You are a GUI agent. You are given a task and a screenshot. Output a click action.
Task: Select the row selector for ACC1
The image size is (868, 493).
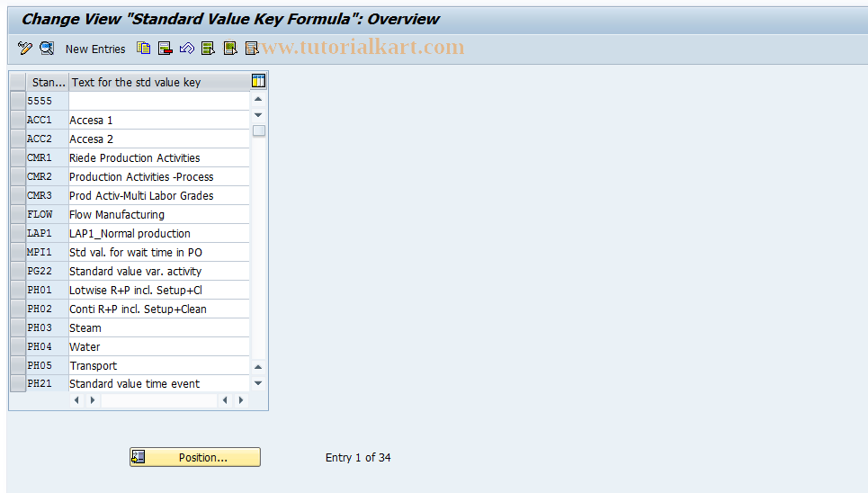(x=18, y=120)
